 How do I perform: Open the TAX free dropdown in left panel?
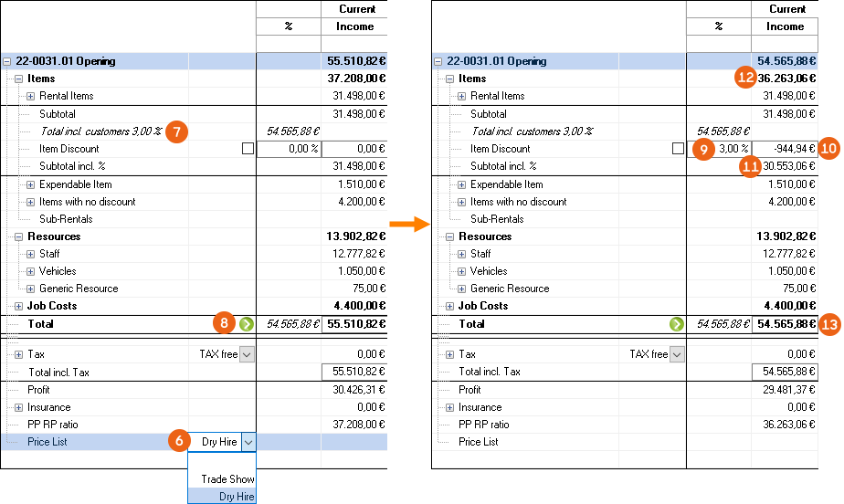coord(247,354)
